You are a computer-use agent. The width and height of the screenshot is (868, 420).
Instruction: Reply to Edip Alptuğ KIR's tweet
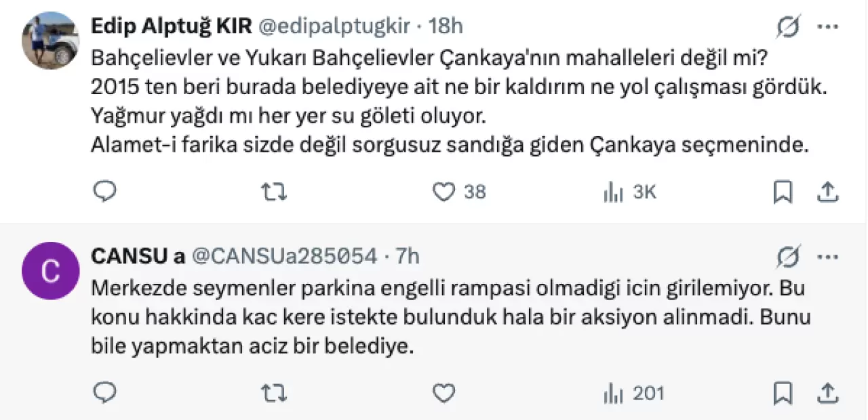tap(104, 192)
